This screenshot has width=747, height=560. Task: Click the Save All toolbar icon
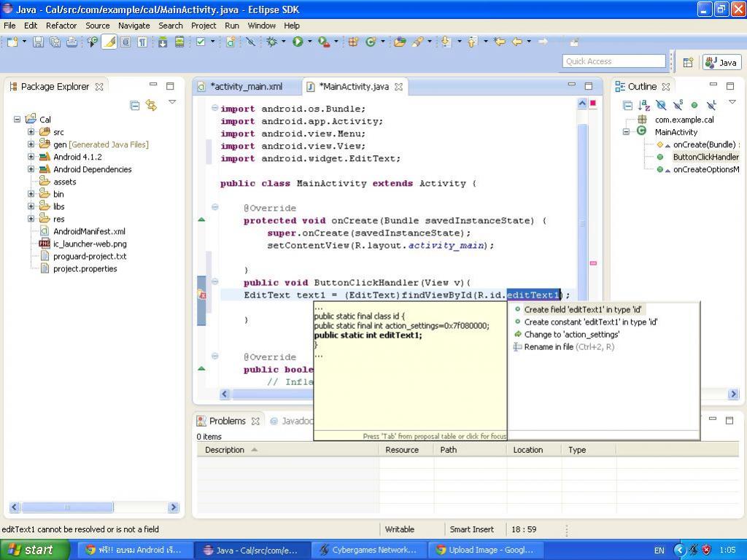click(x=55, y=42)
